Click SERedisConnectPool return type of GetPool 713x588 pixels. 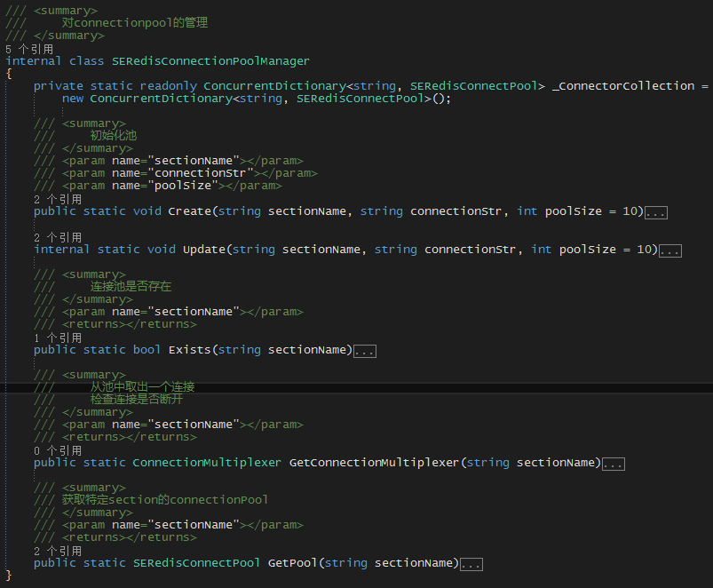click(x=196, y=563)
